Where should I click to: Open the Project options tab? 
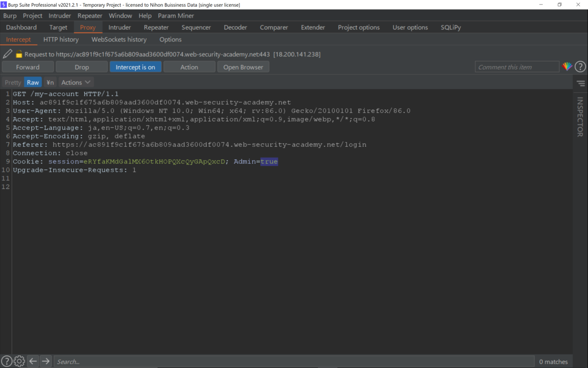359,27
